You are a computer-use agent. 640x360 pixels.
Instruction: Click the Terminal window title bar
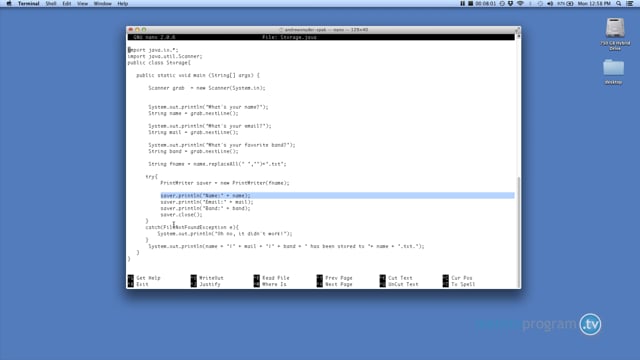(323, 29)
